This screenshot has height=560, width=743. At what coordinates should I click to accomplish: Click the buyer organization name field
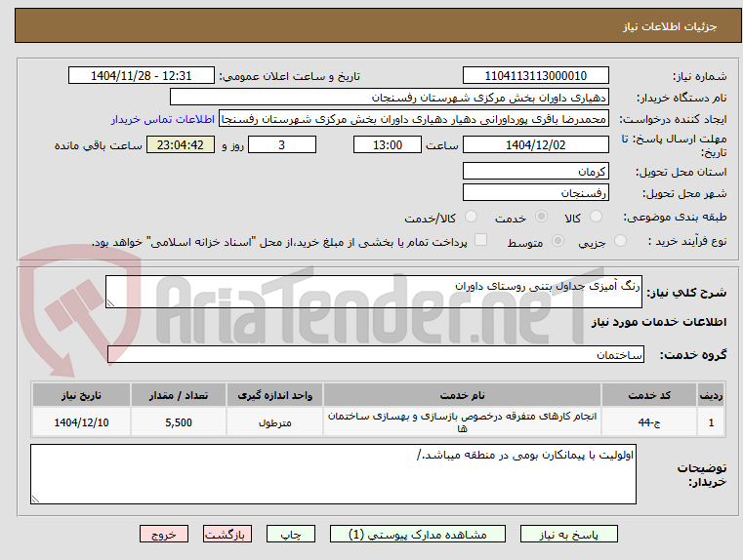tap(389, 98)
